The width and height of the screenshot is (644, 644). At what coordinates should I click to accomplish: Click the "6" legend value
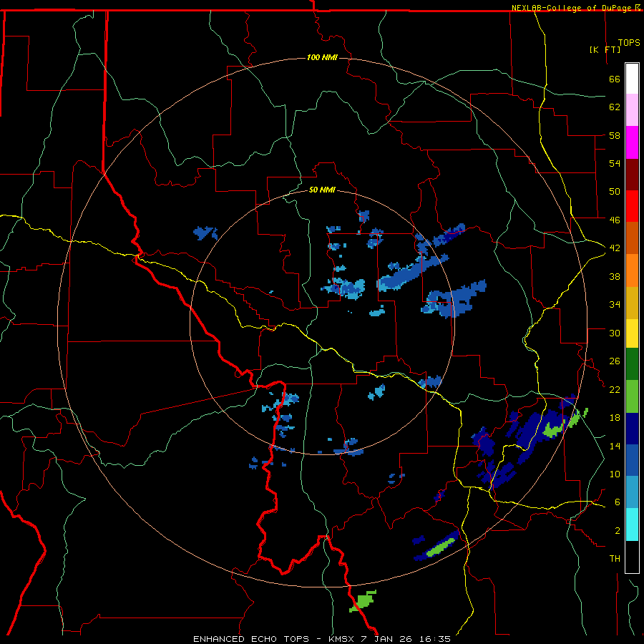point(618,502)
